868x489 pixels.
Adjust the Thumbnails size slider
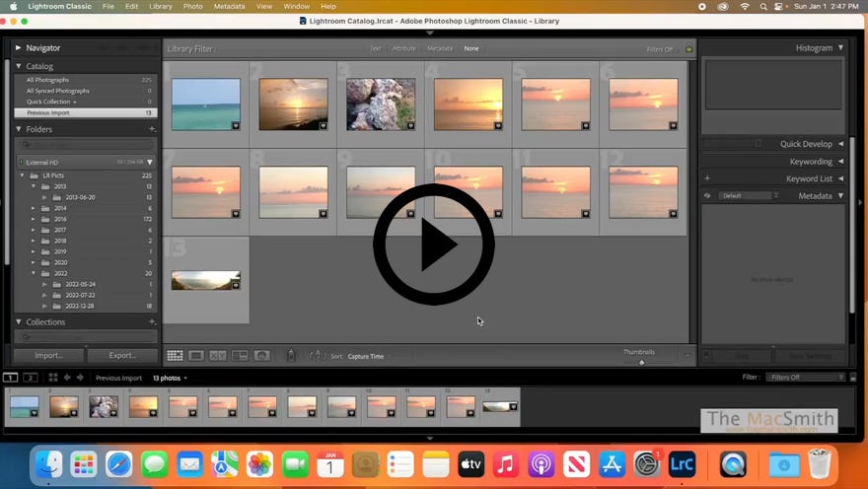coord(642,363)
